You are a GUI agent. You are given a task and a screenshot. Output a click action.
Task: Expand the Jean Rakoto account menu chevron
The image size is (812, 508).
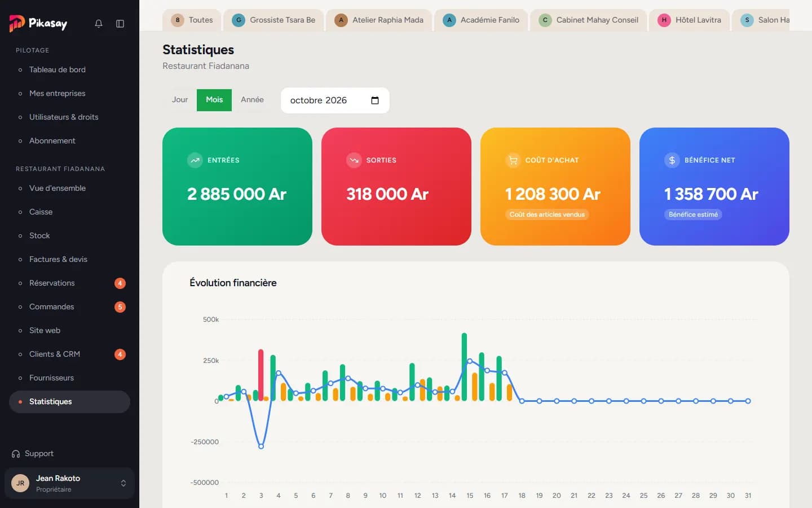(123, 483)
